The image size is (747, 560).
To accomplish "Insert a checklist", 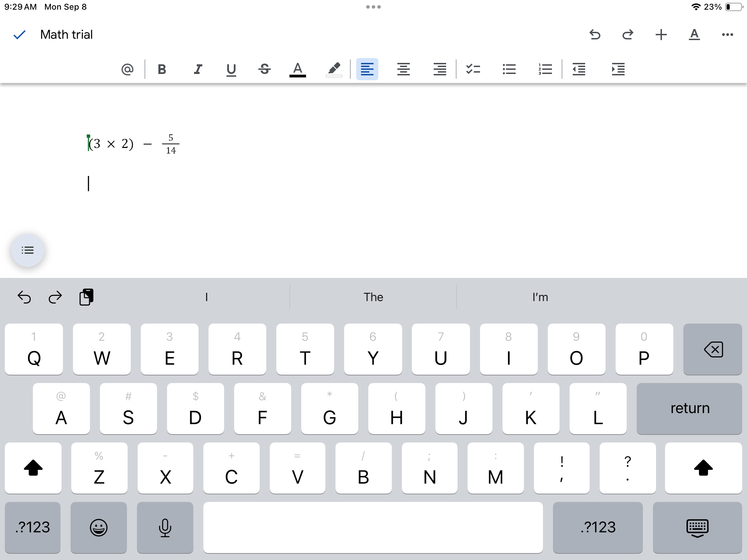I will (473, 69).
